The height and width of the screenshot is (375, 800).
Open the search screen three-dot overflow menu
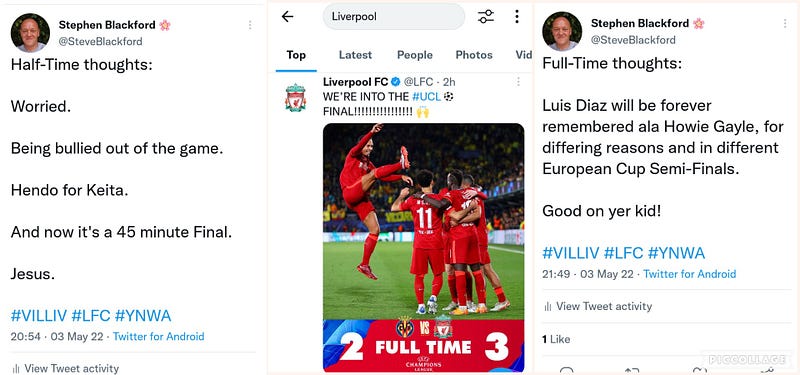click(517, 17)
